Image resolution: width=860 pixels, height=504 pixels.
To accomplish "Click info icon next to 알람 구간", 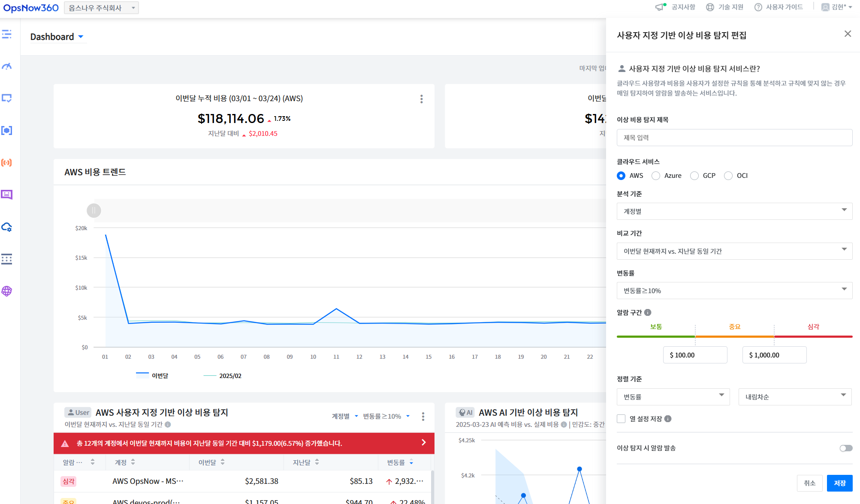I will coord(648,312).
